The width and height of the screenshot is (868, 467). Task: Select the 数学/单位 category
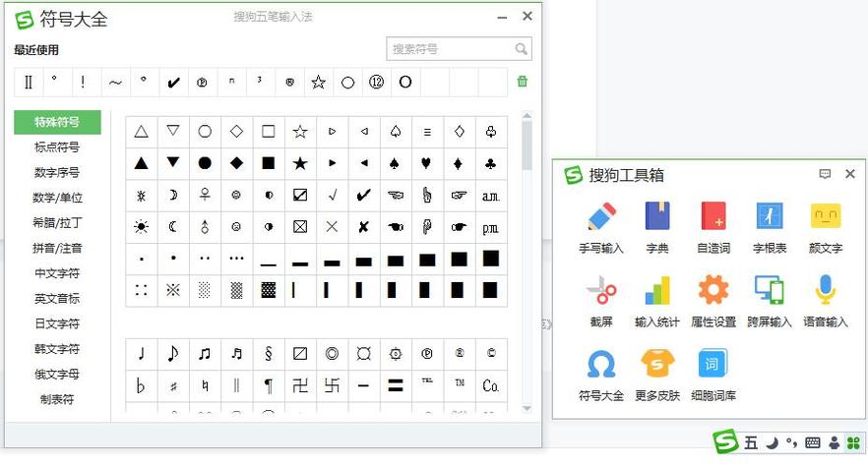pyautogui.click(x=57, y=198)
